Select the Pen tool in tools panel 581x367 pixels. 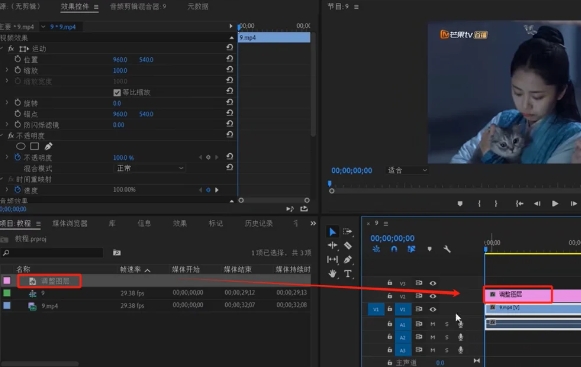click(x=348, y=259)
